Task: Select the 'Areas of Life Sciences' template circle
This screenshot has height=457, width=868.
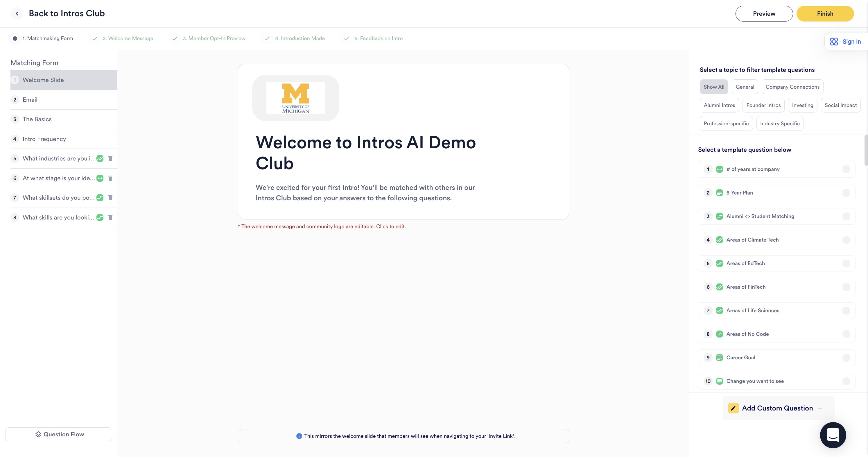Action: pyautogui.click(x=846, y=310)
